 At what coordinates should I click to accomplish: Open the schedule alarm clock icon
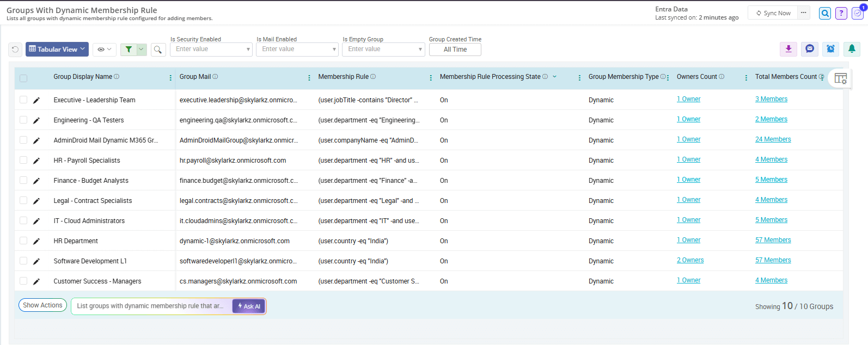pos(830,49)
